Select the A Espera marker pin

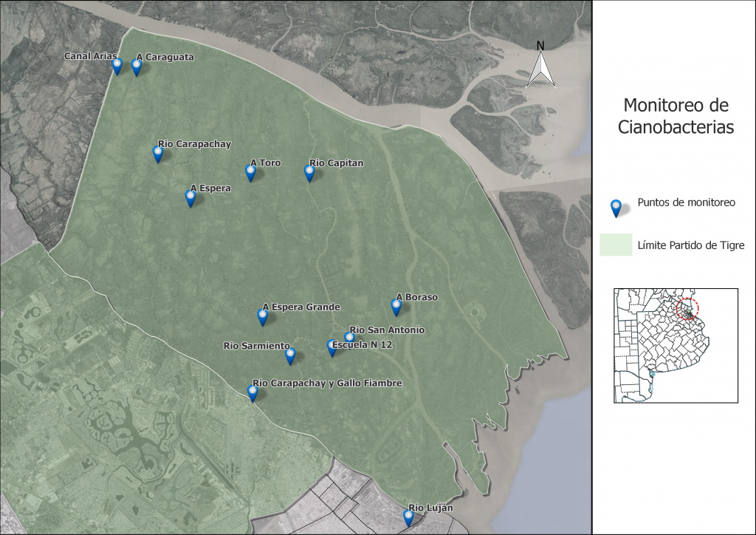tap(190, 198)
